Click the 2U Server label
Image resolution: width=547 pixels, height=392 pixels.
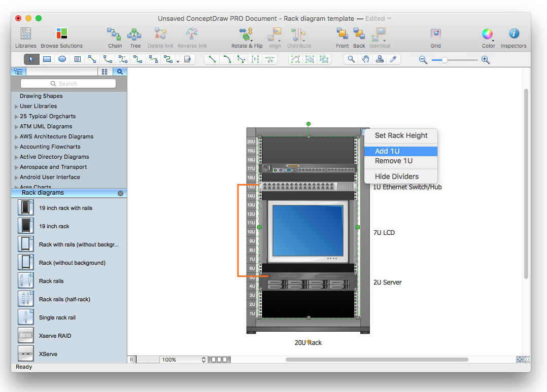(x=387, y=282)
